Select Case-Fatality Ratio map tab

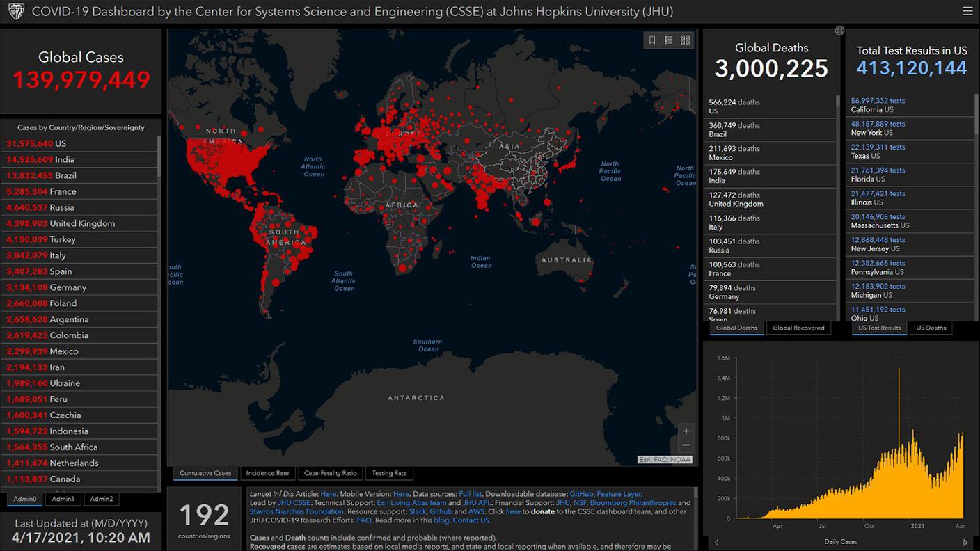pyautogui.click(x=331, y=473)
